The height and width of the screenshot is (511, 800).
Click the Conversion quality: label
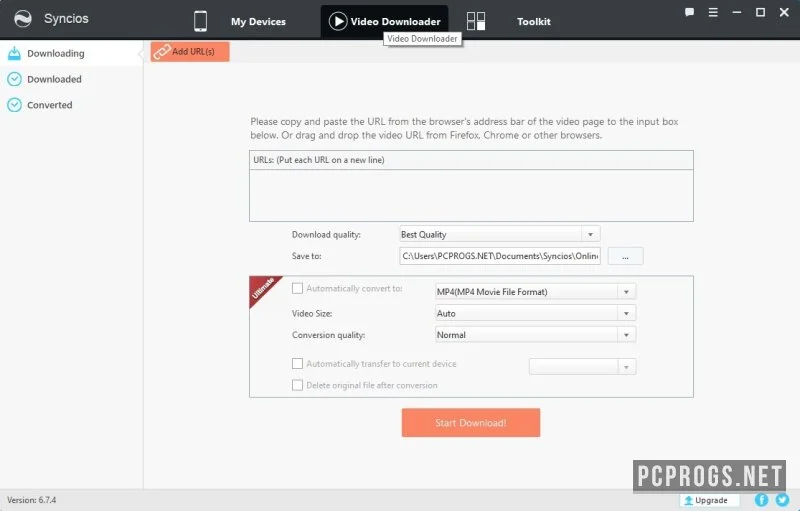pyautogui.click(x=329, y=335)
